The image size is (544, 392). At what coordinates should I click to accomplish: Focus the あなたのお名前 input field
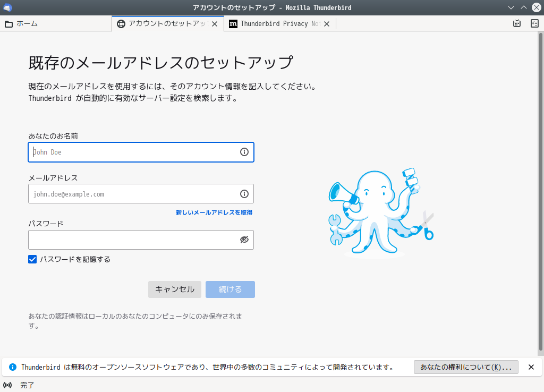(141, 152)
